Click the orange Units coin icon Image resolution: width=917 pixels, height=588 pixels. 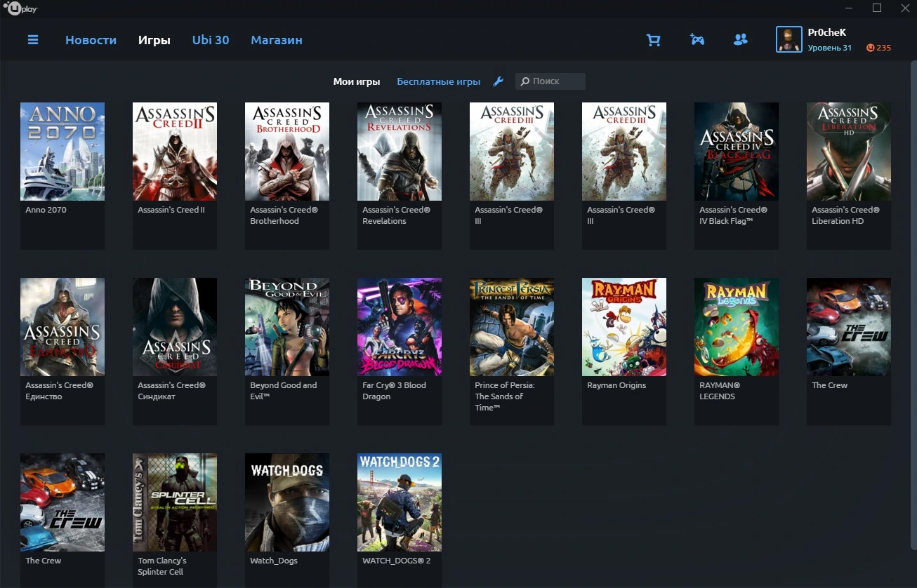pyautogui.click(x=871, y=48)
